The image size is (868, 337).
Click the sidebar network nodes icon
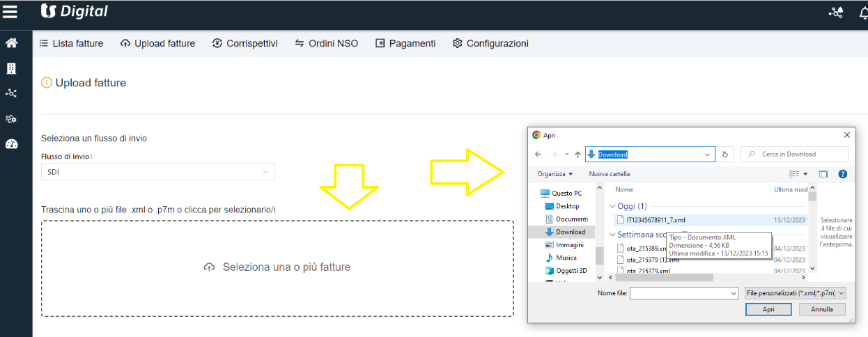(11, 93)
